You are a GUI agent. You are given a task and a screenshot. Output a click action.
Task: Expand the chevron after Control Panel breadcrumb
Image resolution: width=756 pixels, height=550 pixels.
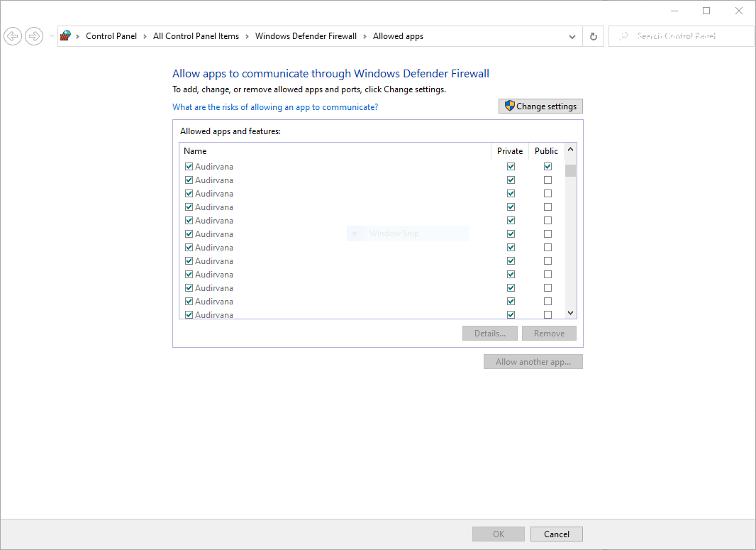[x=145, y=36]
